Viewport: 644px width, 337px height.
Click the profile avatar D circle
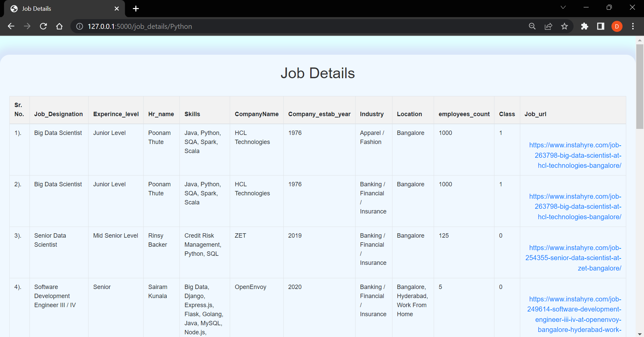(617, 26)
